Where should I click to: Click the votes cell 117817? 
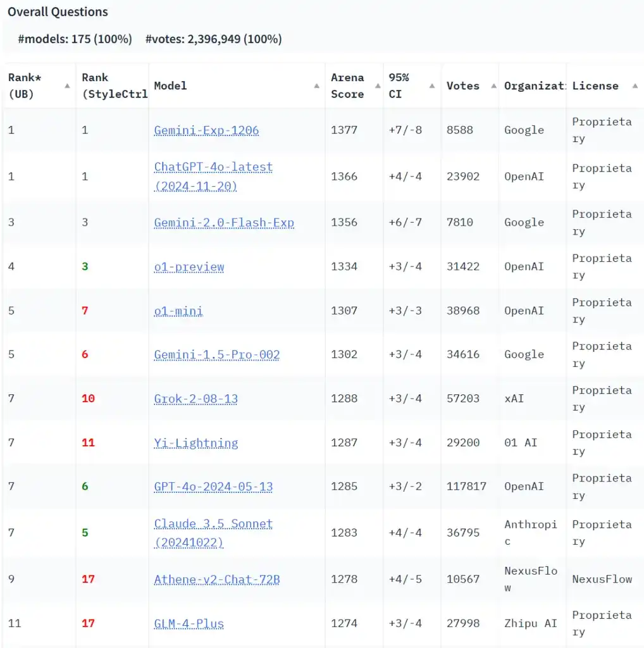[466, 487]
